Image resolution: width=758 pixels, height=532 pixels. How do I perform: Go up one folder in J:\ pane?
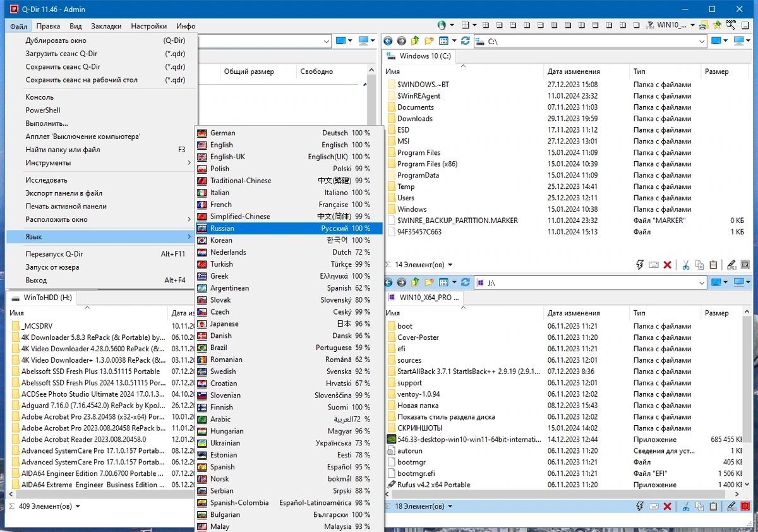[x=415, y=282]
